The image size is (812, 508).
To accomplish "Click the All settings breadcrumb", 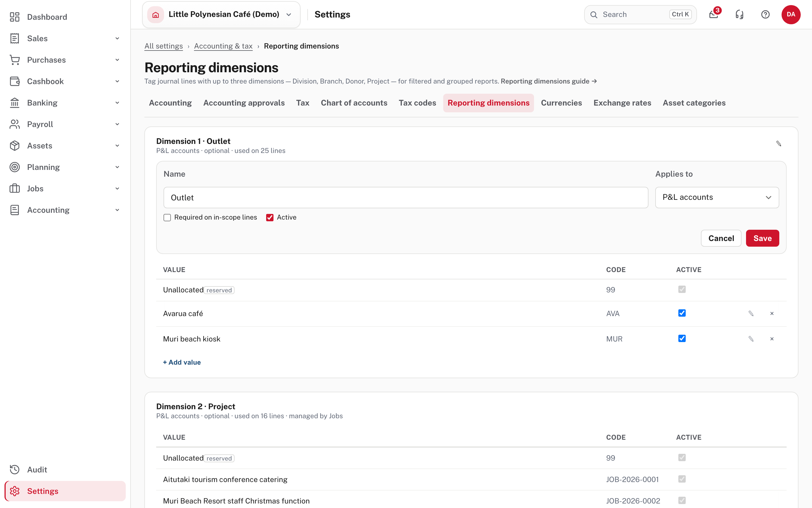I will pos(164,46).
